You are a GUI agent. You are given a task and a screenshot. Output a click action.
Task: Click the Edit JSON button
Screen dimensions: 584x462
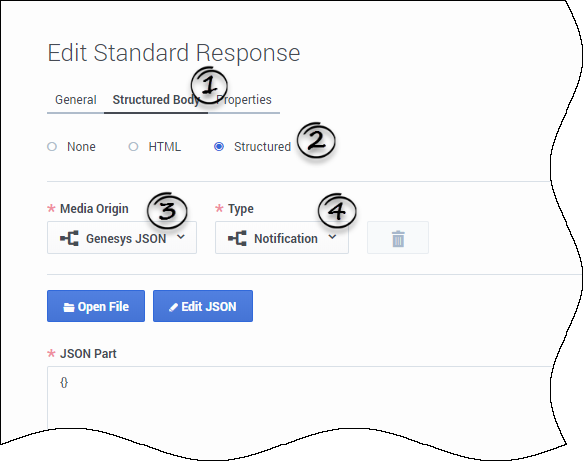point(203,306)
